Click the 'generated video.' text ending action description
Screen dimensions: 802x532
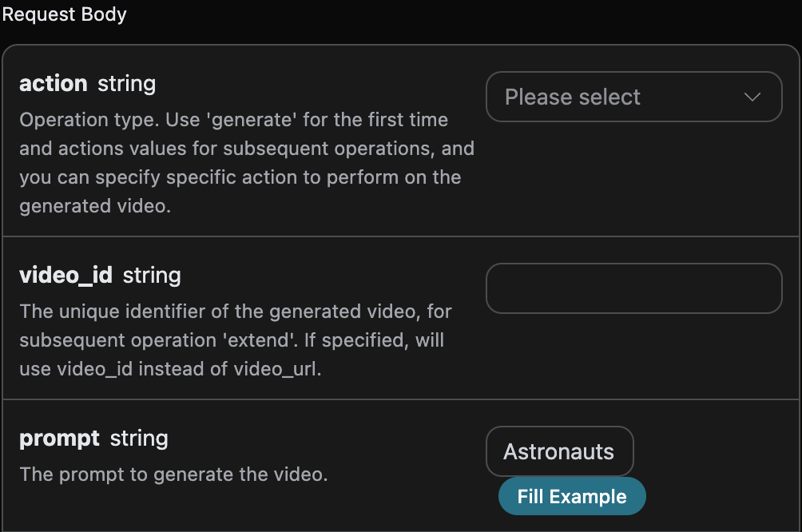click(x=96, y=205)
